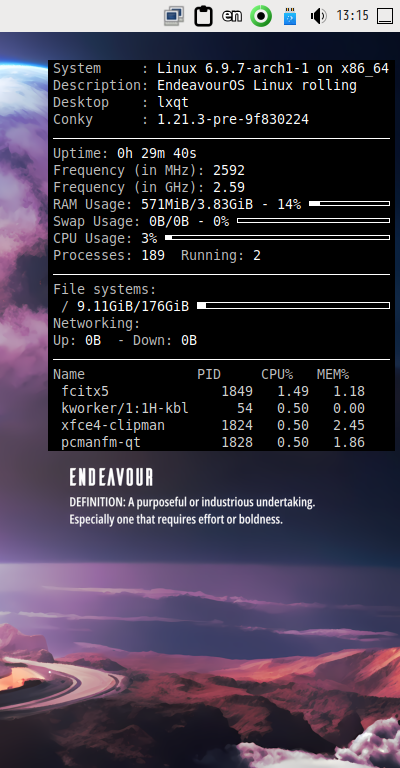Open the volume speaker control

(x=318, y=16)
